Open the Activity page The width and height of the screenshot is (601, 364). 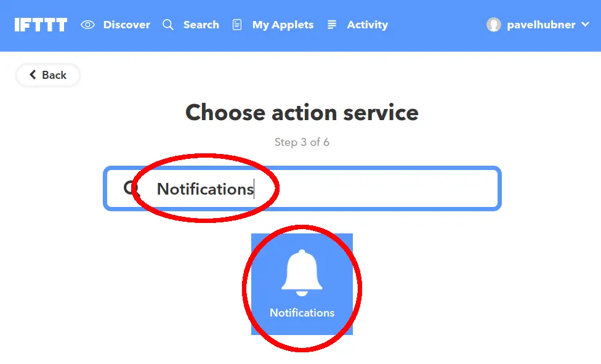coord(367,25)
